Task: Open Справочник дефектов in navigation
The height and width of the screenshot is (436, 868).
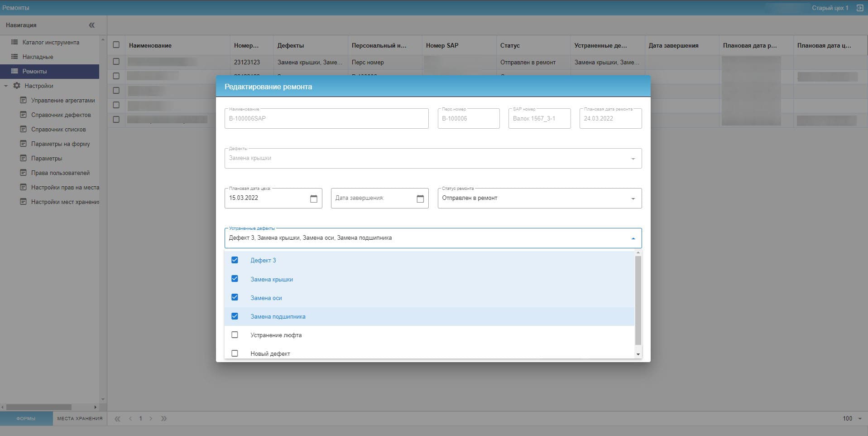Action: click(61, 115)
